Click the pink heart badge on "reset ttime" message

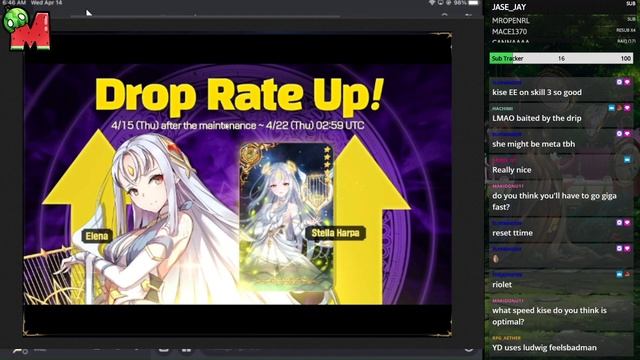(x=627, y=222)
